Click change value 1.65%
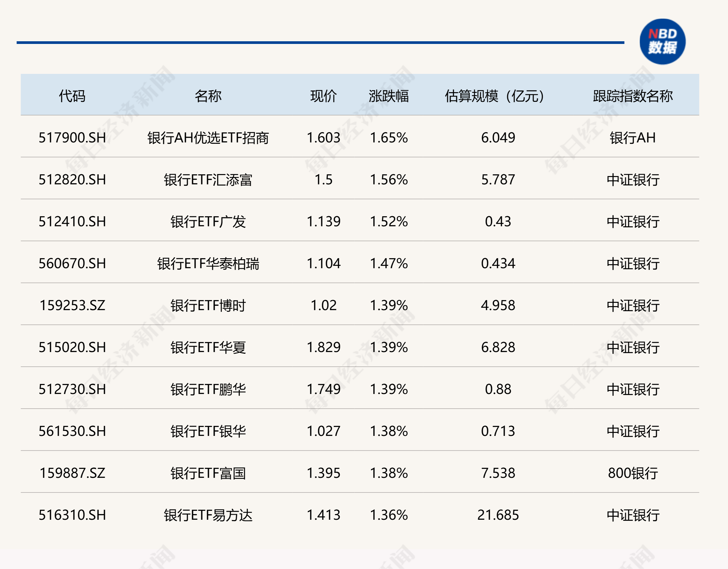 [x=389, y=137]
